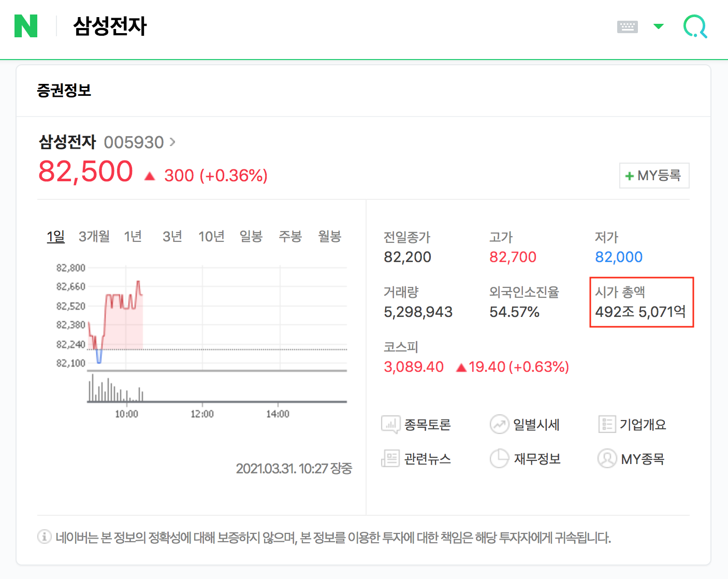The height and width of the screenshot is (579, 728).
Task: Select the 10년 chart period
Action: [x=211, y=236]
